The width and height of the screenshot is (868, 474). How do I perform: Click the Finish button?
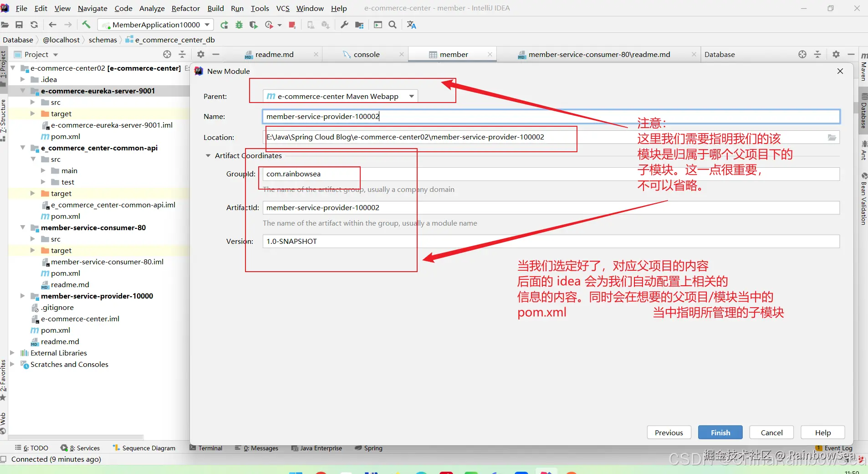[720, 433]
